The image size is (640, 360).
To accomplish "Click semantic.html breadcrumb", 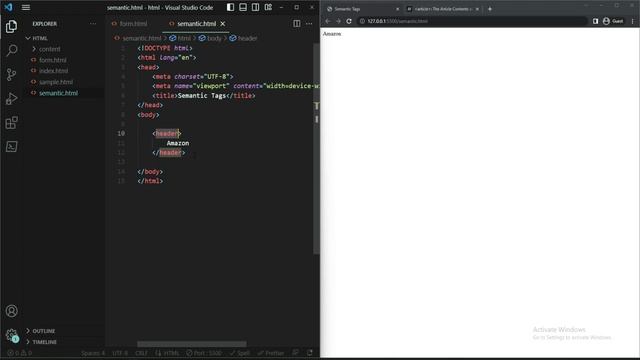I will 138,38.
